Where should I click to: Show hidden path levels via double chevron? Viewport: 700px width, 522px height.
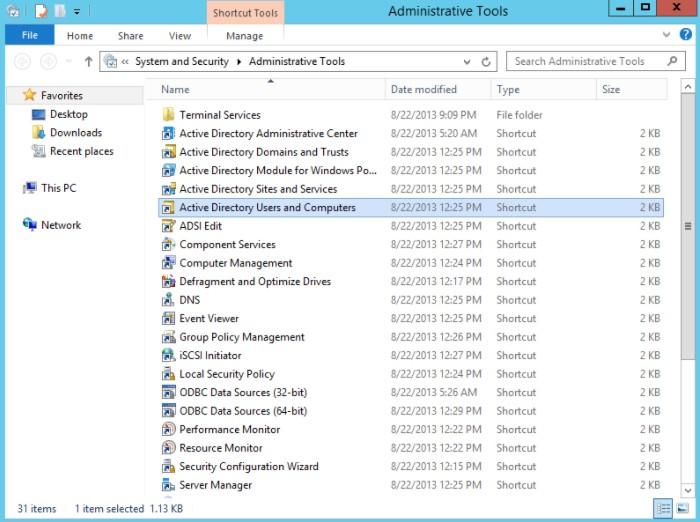pos(125,62)
